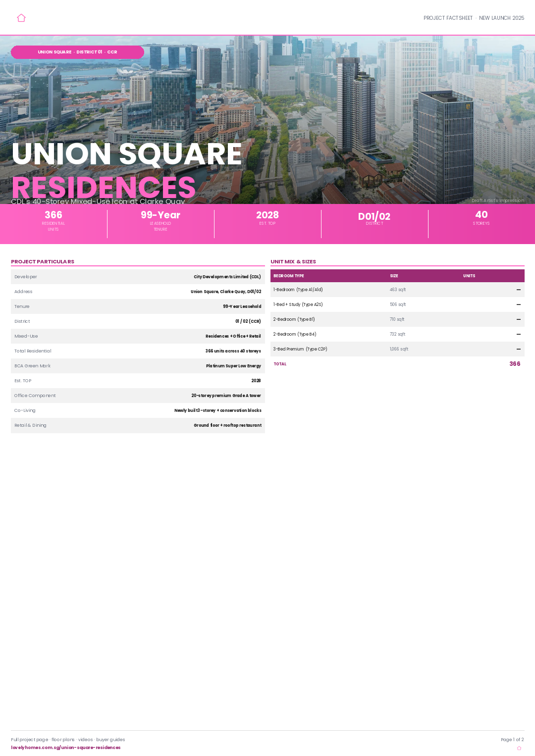
Task: Click 'Ground floor + rooftop restaurant' value
Action: coord(227,425)
